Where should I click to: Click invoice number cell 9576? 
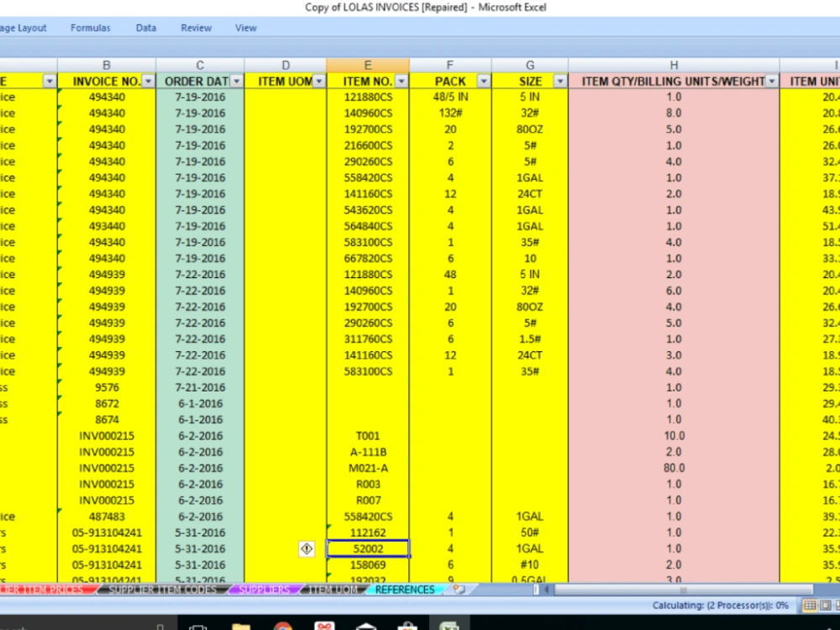(107, 387)
